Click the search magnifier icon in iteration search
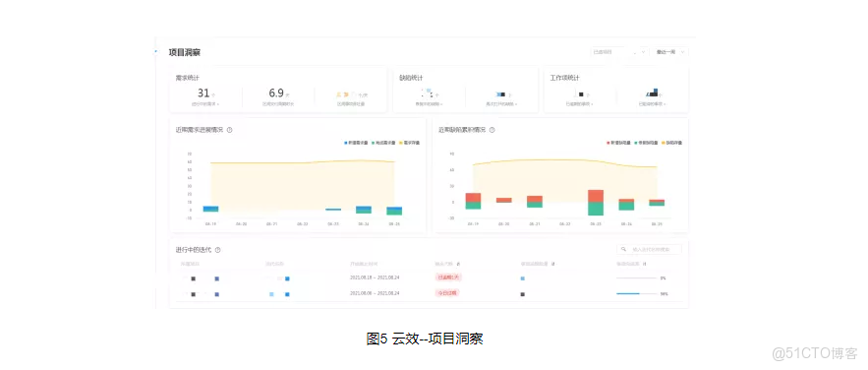Screen dimensions: 868x370 click(624, 250)
